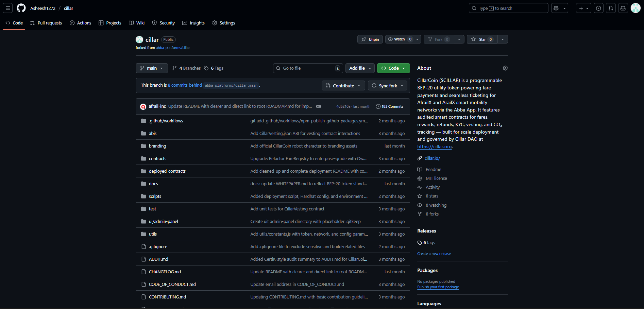Open latest commit hash 4d5210a
The image size is (644, 309).
pyautogui.click(x=343, y=106)
